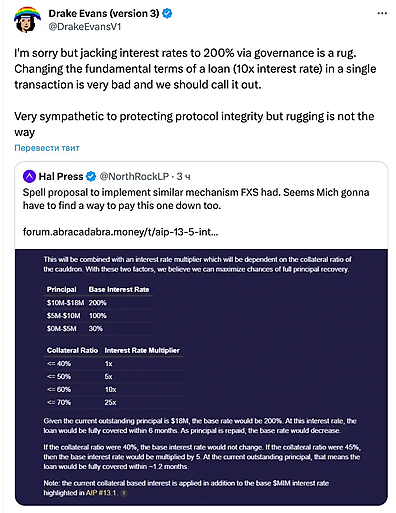Screen dimensions: 396x513
Task: Open the Hal Press display name
Action: point(61,176)
